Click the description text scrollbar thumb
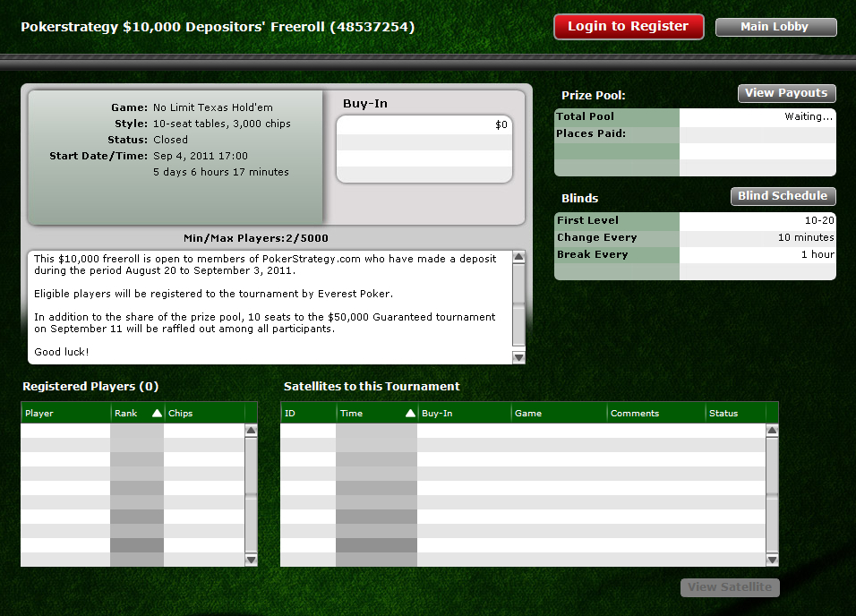 click(x=519, y=304)
